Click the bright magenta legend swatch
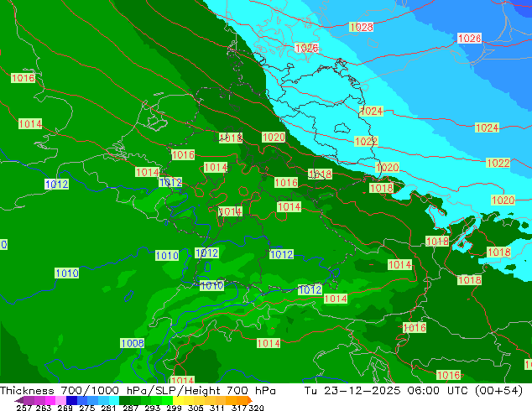 (x=50, y=400)
